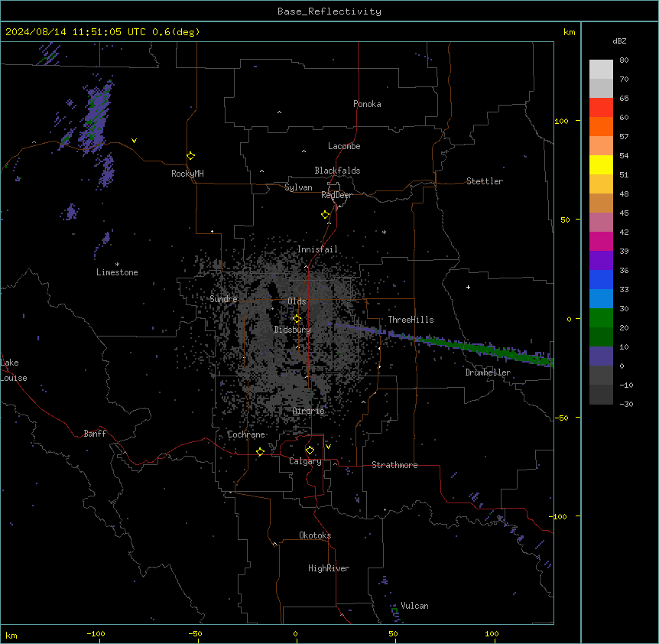Click the -100 tick on the bottom axis
659x644 pixels.
96,633
